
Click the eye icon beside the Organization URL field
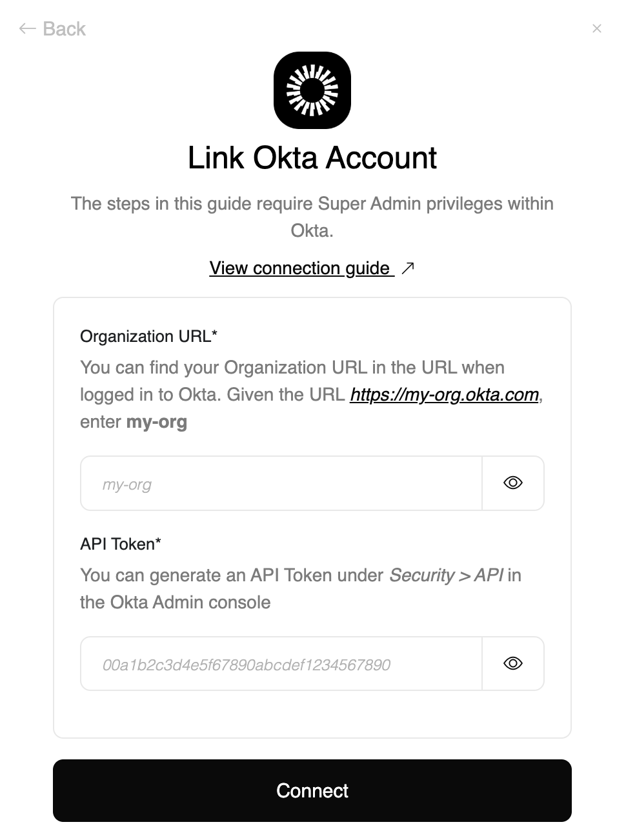512,483
